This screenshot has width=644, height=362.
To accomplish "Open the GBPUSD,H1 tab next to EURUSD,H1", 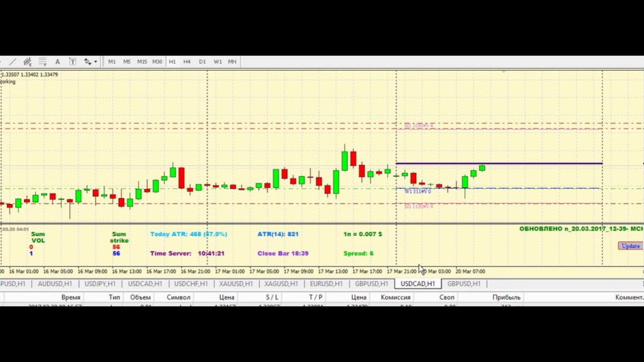I will pyautogui.click(x=371, y=284).
